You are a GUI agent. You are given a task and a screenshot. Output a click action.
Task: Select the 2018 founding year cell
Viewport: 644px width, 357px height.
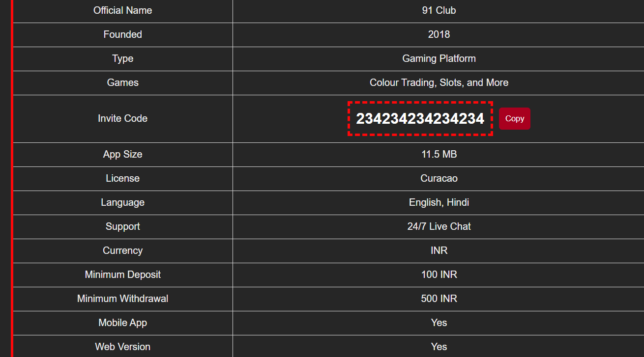[x=439, y=34]
